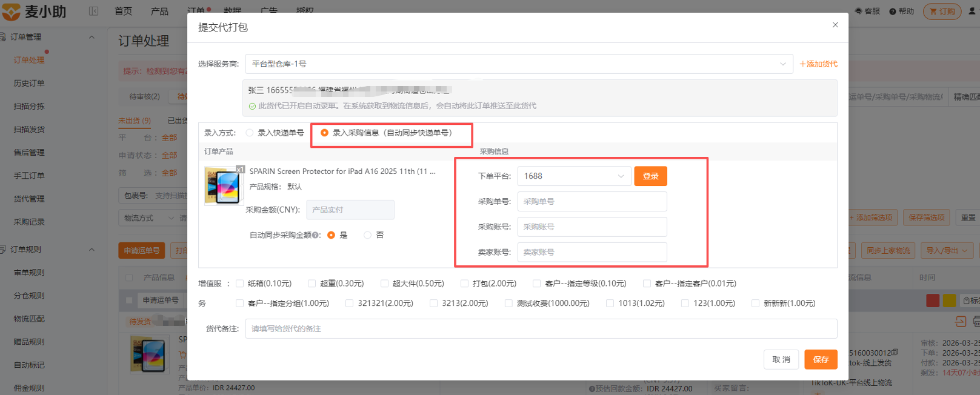
Task: Open the 帮助 help link
Action: tap(901, 11)
